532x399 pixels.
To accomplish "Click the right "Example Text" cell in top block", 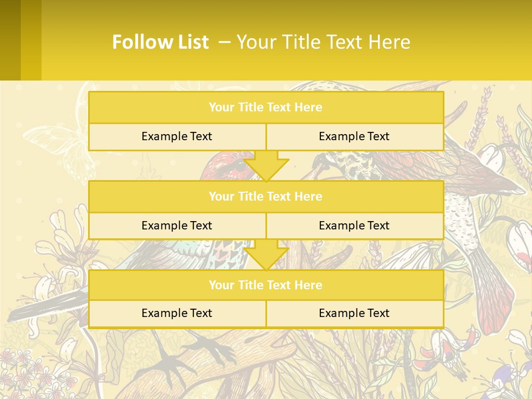I will 354,136.
